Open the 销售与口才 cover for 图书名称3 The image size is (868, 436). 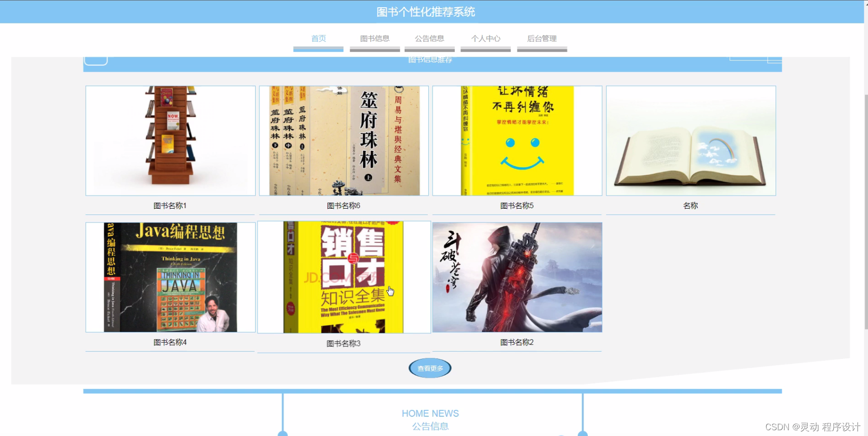click(343, 277)
